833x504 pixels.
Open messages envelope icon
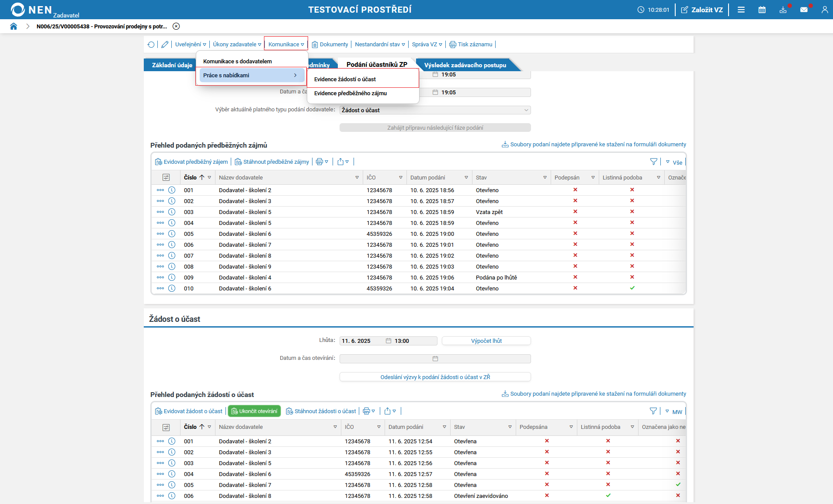point(804,10)
